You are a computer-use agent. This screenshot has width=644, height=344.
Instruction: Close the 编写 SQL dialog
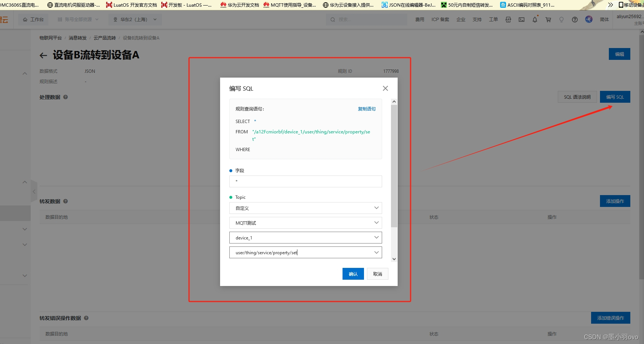coord(385,88)
